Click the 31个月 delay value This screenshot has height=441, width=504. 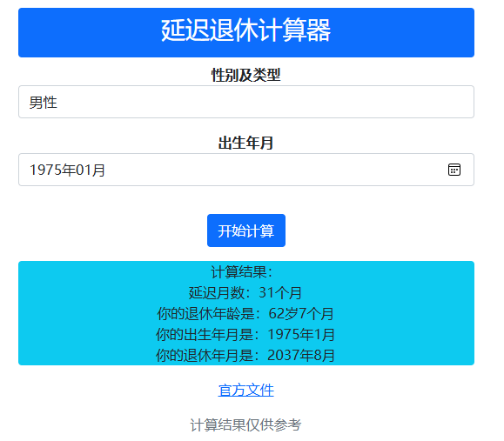280,293
